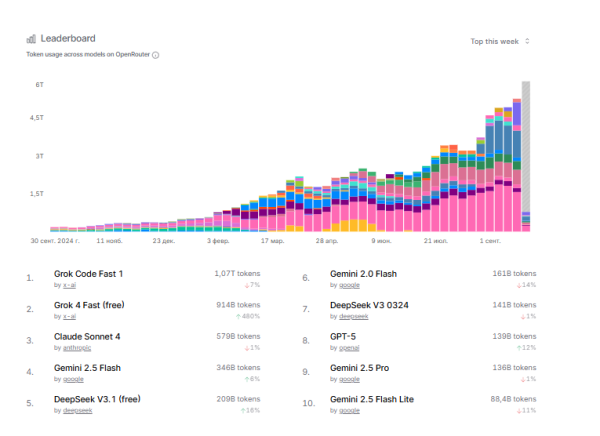The width and height of the screenshot is (600, 436).
Task: Open the Gemini 2.0 Flash model link
Action: click(x=363, y=273)
